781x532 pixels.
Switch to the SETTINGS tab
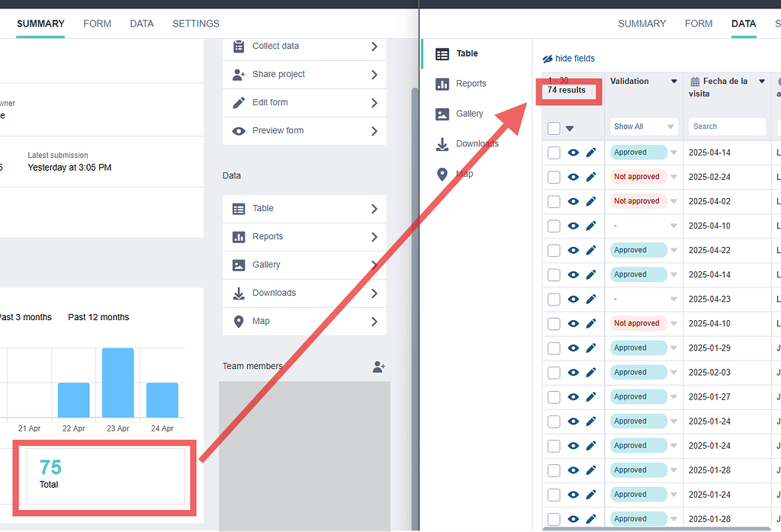click(x=195, y=24)
